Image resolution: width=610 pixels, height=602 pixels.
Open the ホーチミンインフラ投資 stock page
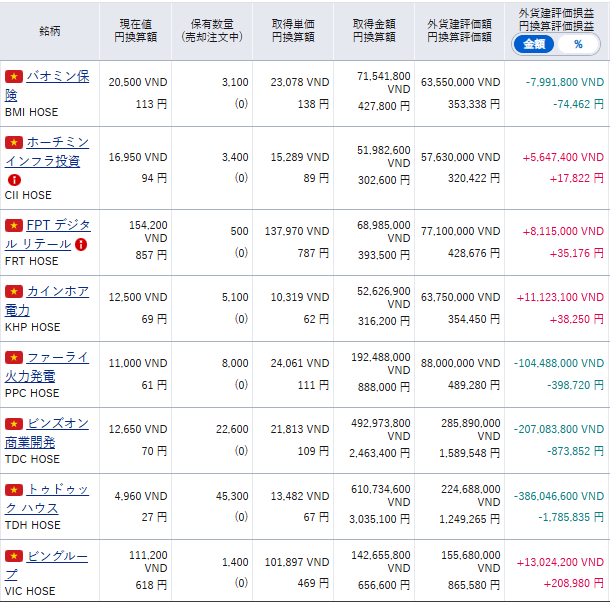pos(57,143)
